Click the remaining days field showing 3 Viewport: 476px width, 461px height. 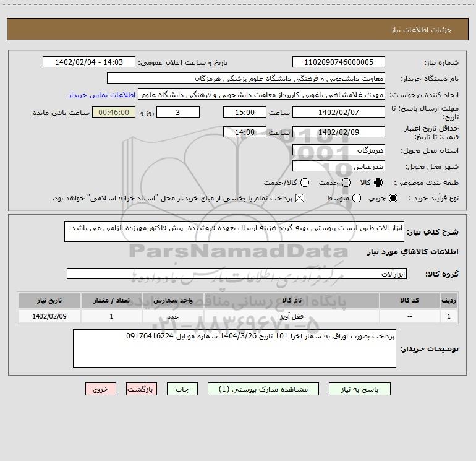coord(178,113)
